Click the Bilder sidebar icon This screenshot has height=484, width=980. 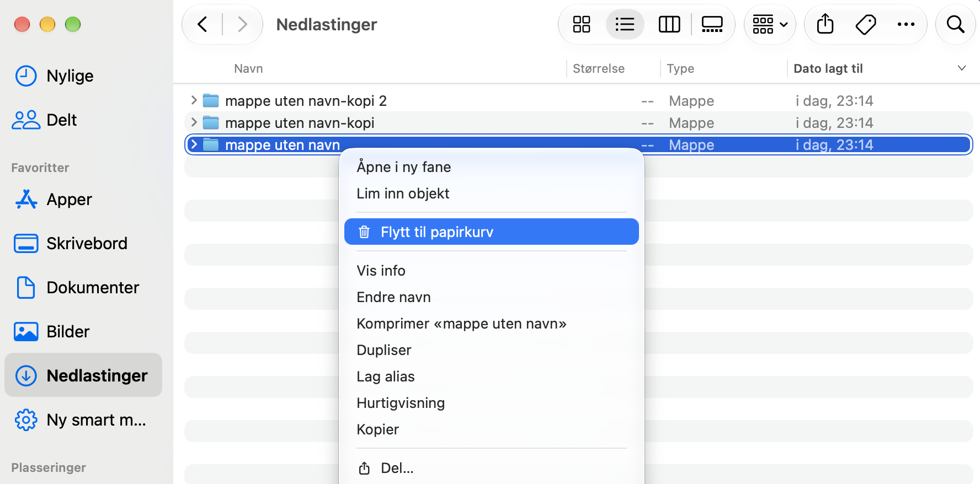point(26,332)
